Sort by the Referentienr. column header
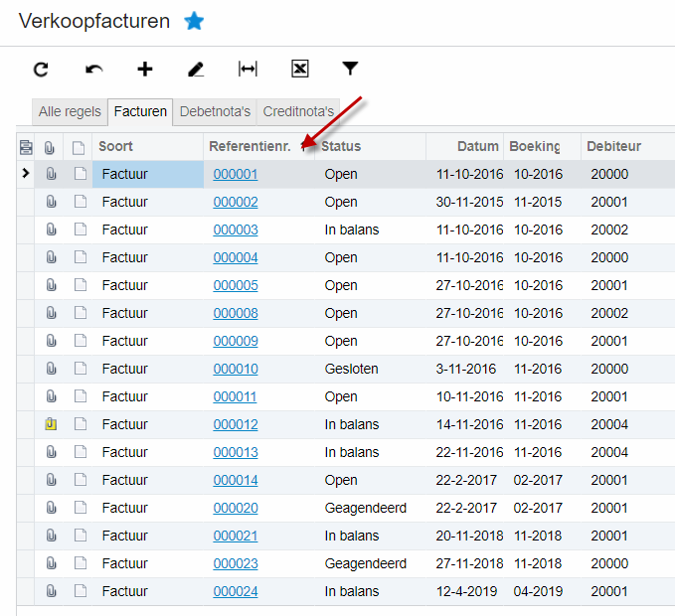This screenshot has width=675, height=616. tap(250, 146)
